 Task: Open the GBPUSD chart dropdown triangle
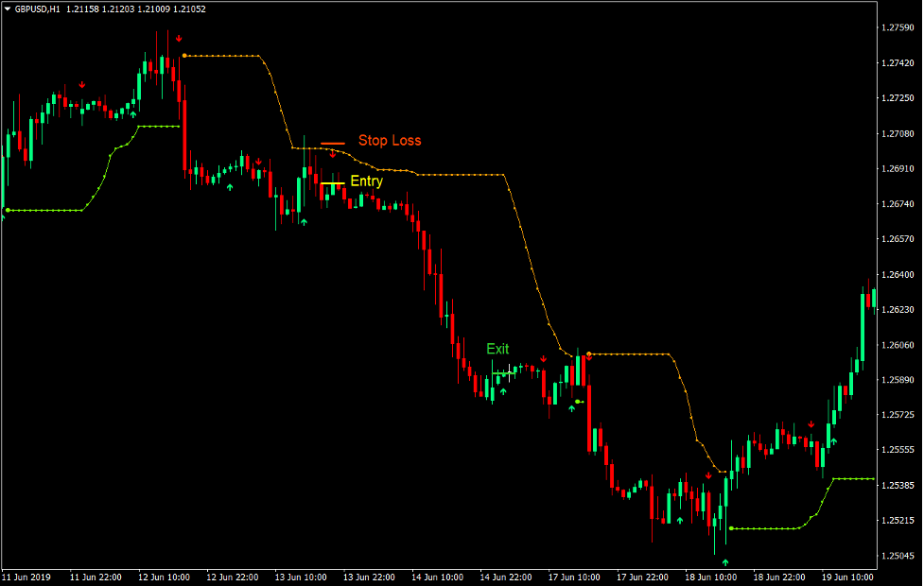tap(9, 8)
